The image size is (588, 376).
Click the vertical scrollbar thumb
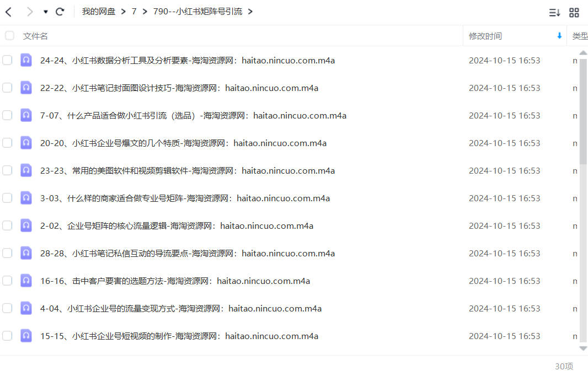583,112
